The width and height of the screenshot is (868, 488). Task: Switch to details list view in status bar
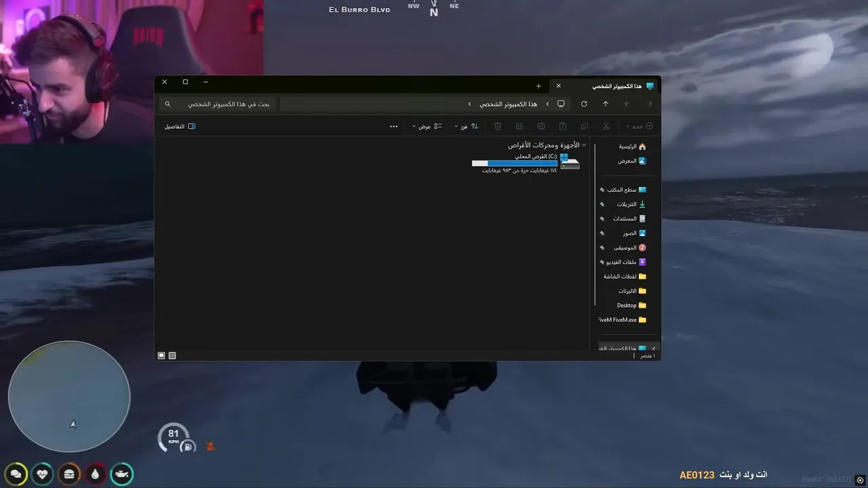click(x=172, y=355)
